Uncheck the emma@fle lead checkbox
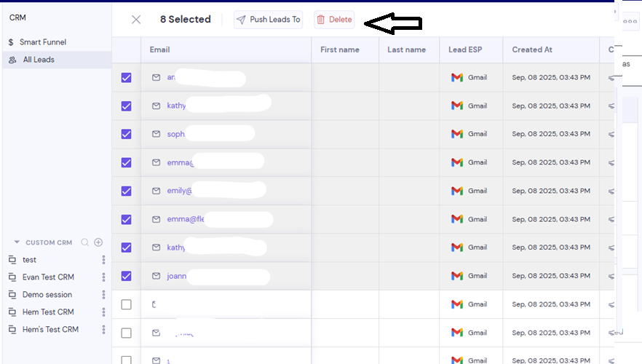Image resolution: width=642 pixels, height=364 pixels. [x=126, y=219]
